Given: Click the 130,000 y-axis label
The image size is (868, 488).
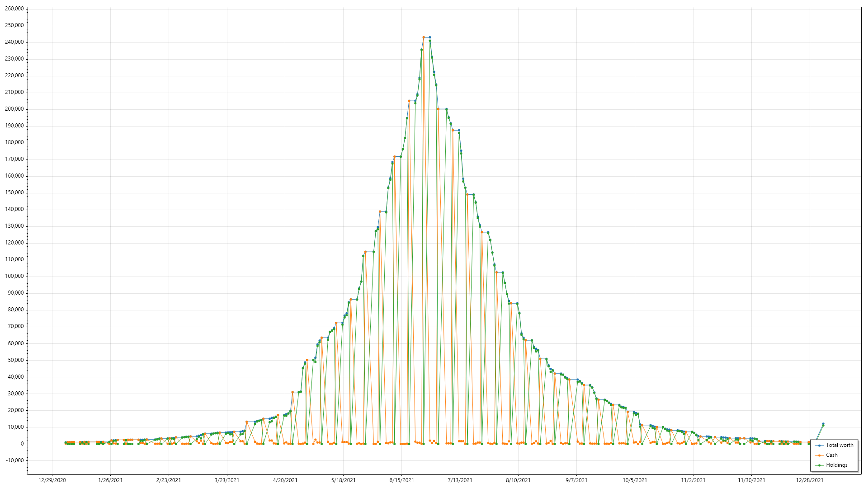Looking at the screenshot, I should (14, 226).
